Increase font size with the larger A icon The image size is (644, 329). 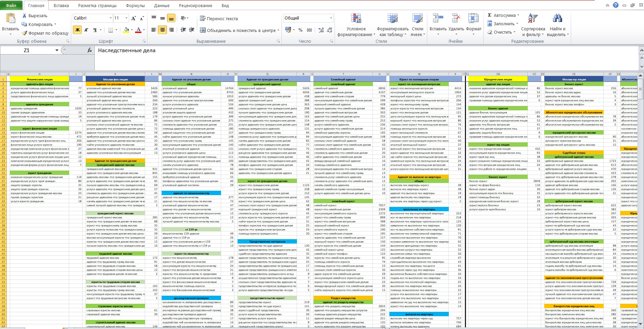click(x=133, y=18)
